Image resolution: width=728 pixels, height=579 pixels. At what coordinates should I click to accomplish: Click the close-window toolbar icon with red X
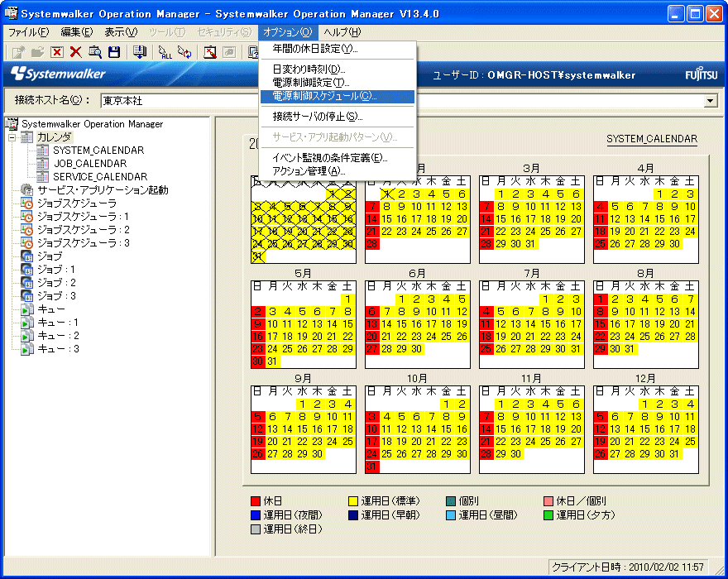(56, 52)
